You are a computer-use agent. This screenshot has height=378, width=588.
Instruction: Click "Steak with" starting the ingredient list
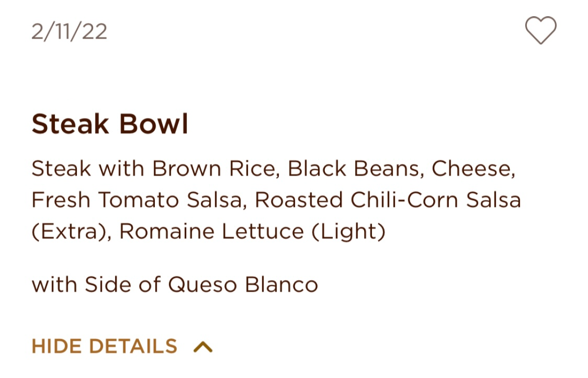click(x=88, y=169)
